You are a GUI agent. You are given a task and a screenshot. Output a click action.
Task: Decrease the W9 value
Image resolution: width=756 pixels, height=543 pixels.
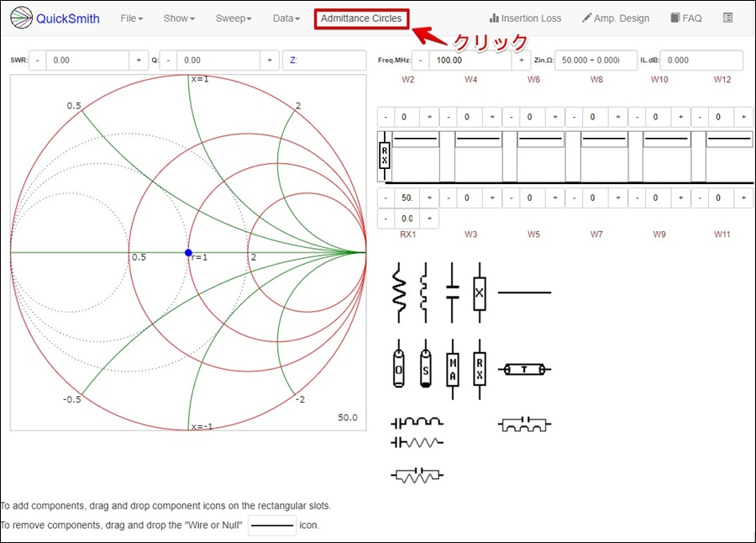click(x=637, y=198)
